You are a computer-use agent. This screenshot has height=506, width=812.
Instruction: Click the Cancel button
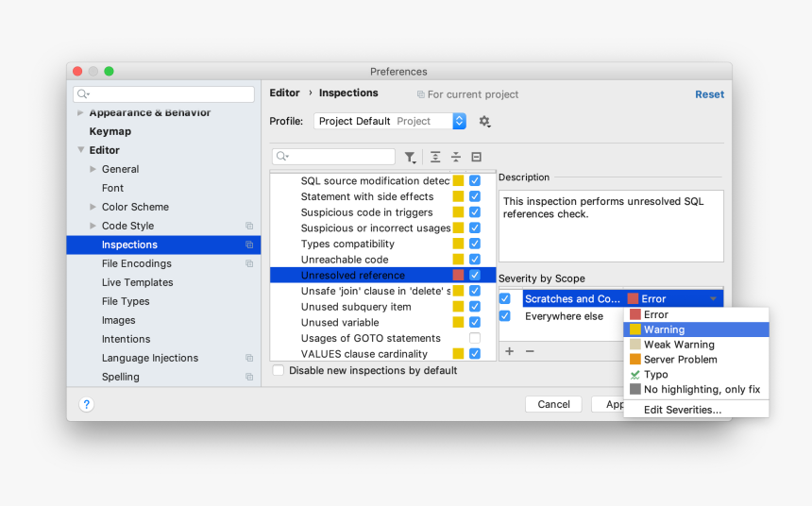pyautogui.click(x=553, y=404)
